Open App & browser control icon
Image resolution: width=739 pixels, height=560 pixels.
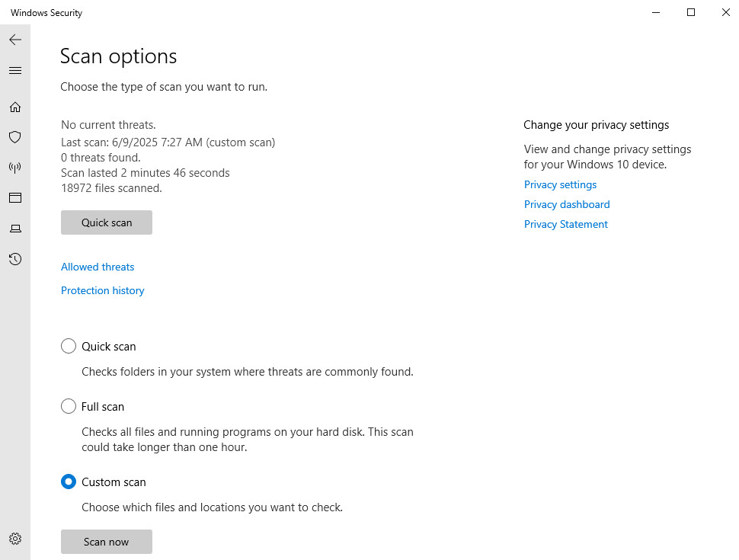15,197
